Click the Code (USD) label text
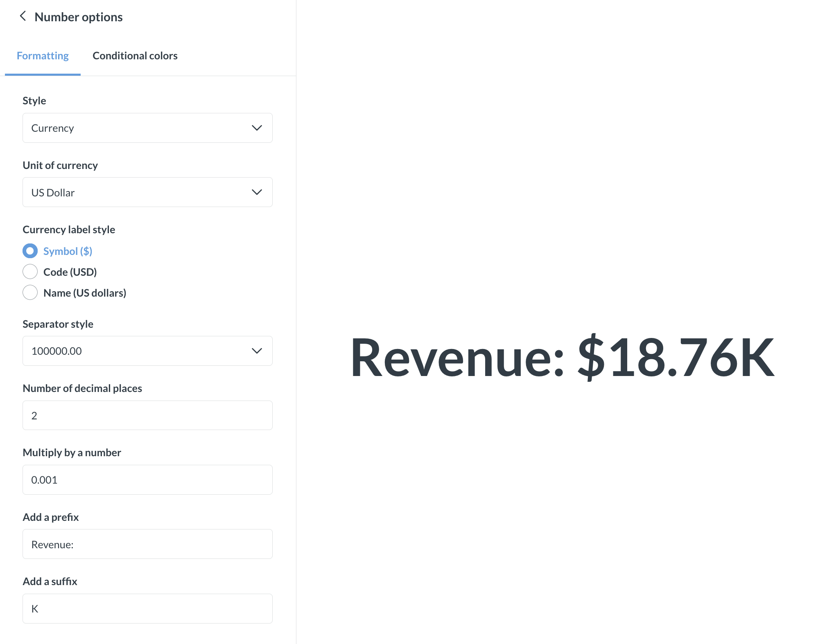 click(x=70, y=272)
